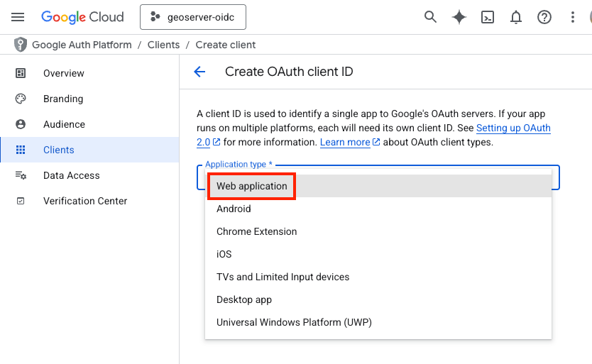Go to Data Access page
Viewport: 592px width, 364px height.
(x=71, y=175)
